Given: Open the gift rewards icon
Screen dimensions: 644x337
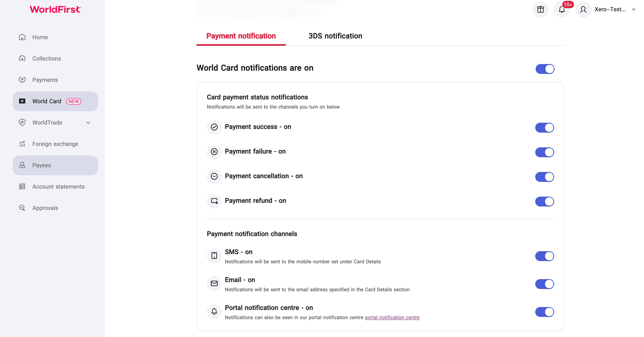Looking at the screenshot, I should pos(540,9).
